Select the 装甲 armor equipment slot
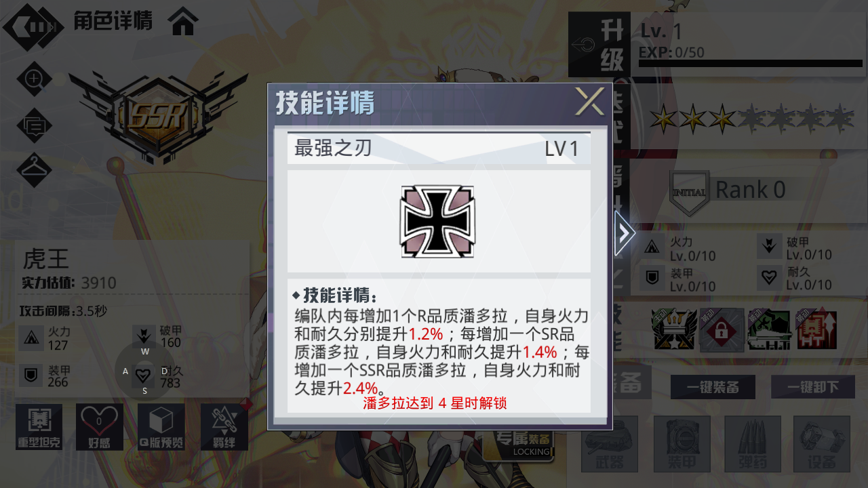868x488 pixels. click(682, 444)
